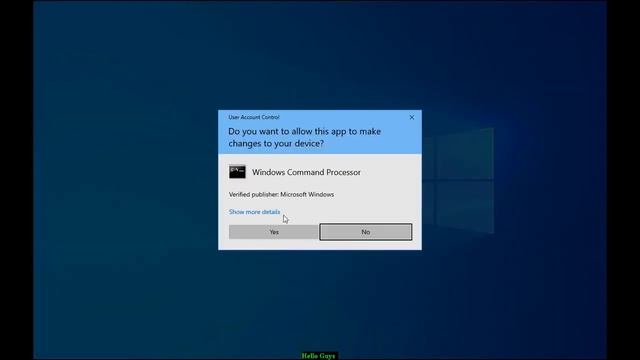The image size is (640, 360).
Task: Click the User Account Control title
Action: tap(254, 117)
